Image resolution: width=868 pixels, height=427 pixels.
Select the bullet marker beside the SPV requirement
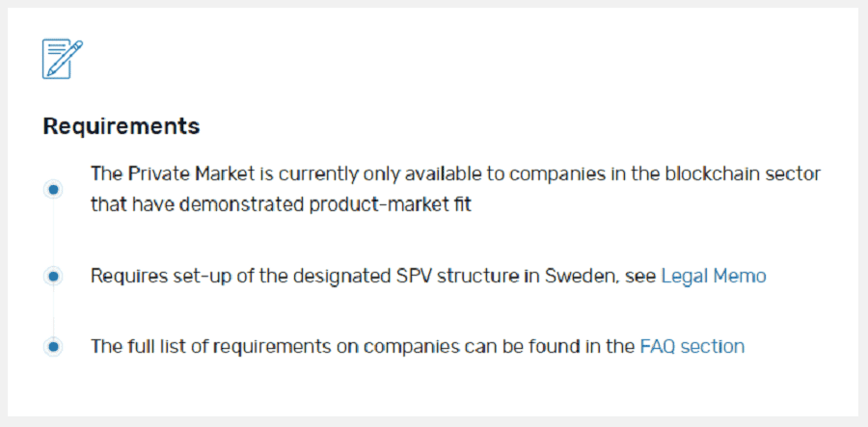(x=53, y=276)
